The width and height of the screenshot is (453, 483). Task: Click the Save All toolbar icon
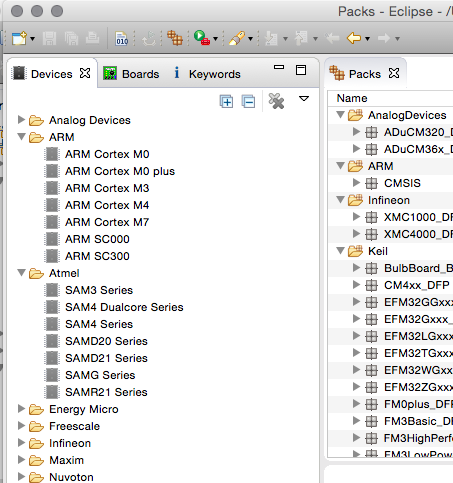click(71, 38)
